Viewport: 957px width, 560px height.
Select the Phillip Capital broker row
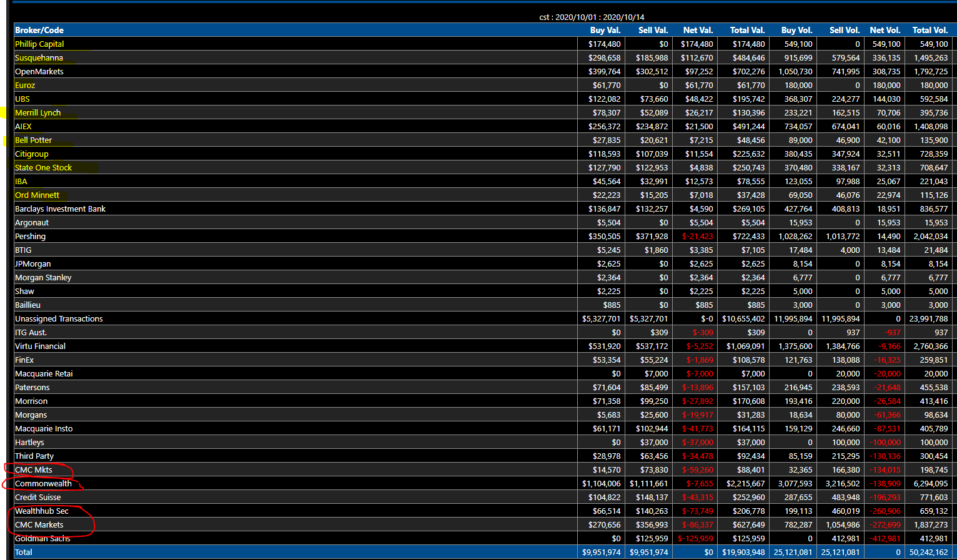tap(485, 44)
